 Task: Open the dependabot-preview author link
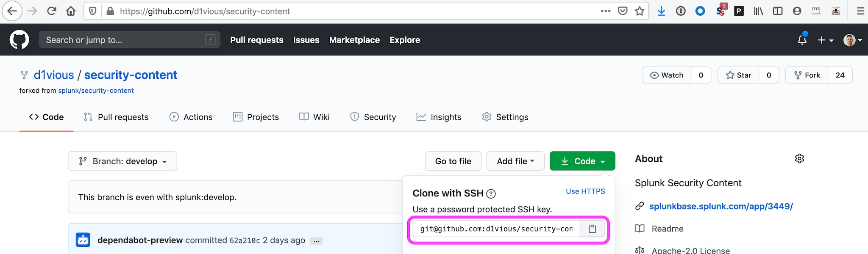pyautogui.click(x=140, y=240)
